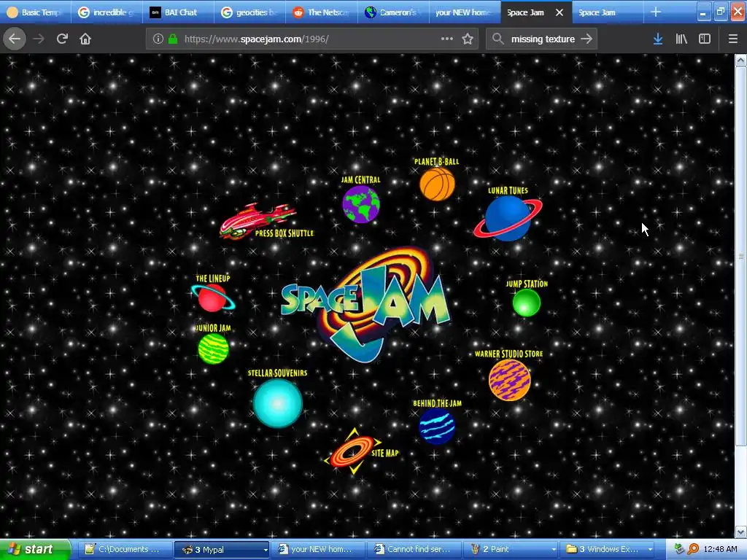
Task: Click the 12:48 AM taskbar clock
Action: point(720,550)
